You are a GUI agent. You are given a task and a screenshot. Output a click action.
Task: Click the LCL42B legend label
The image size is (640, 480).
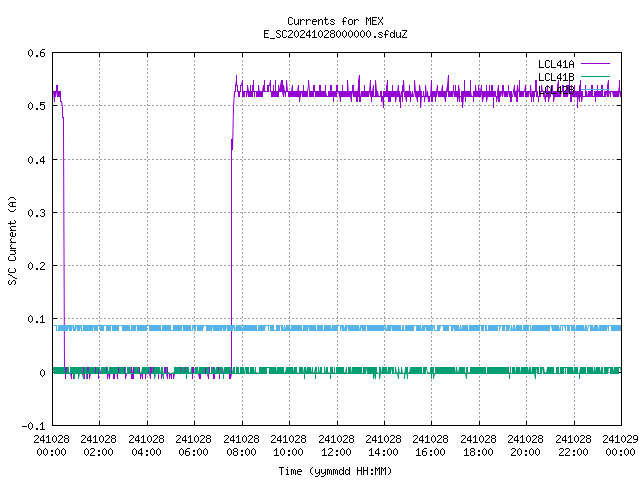(556, 90)
